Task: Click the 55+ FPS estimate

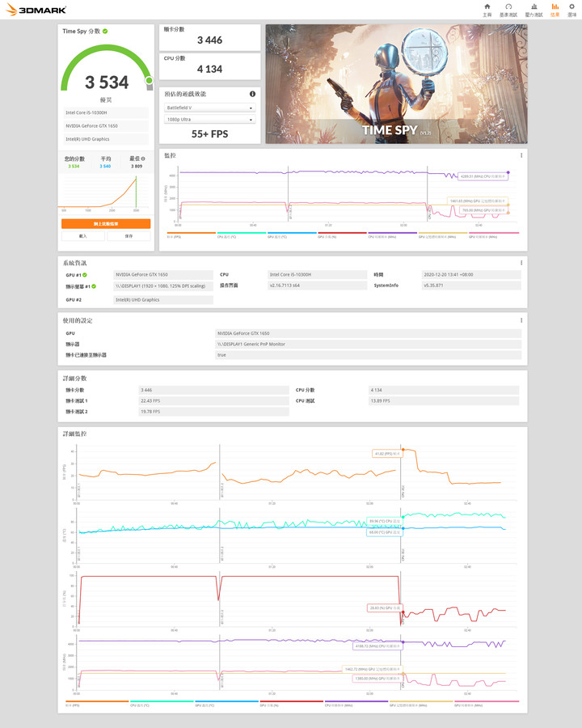Action: point(210,134)
